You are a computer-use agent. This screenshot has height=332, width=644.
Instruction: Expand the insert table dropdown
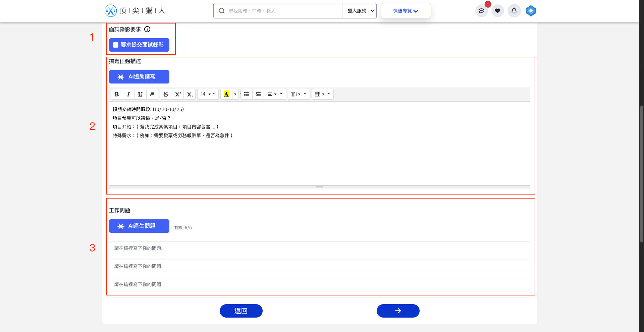point(322,94)
